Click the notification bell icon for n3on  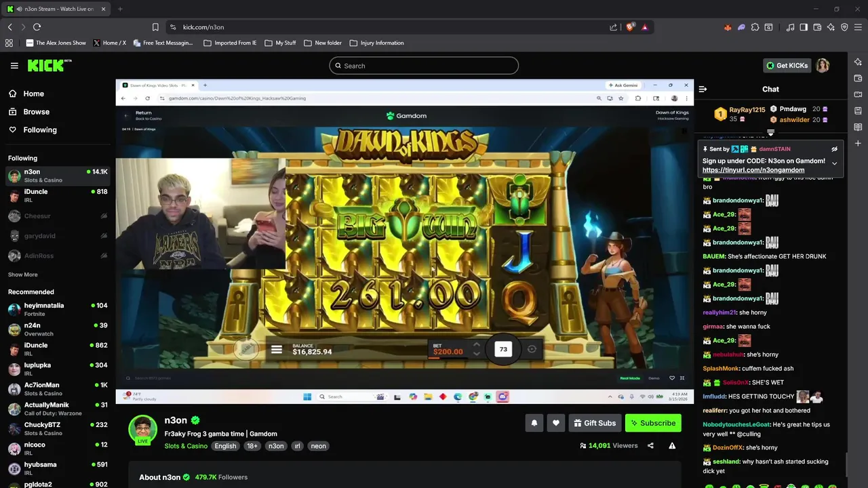534,423
